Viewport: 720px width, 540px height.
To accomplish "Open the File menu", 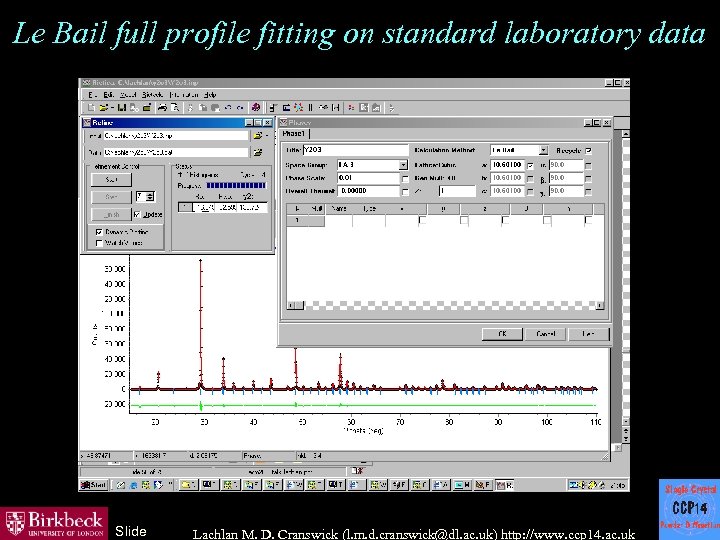I will [92, 95].
